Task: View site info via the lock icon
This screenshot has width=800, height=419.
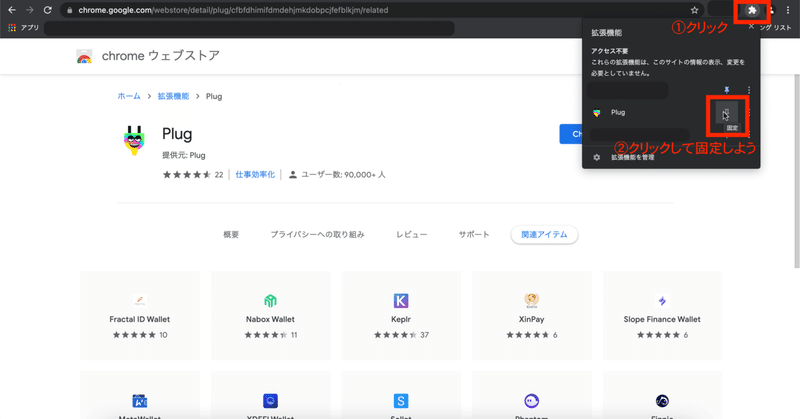Action: 69,10
